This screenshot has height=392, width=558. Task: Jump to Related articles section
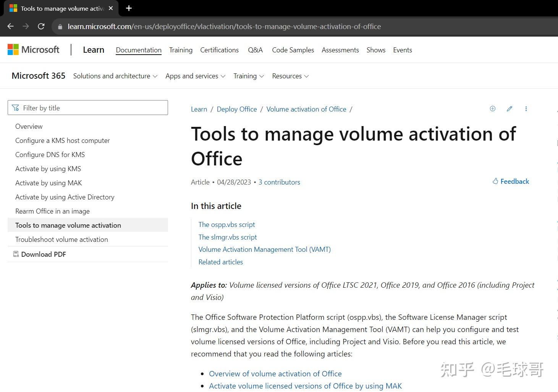(221, 262)
